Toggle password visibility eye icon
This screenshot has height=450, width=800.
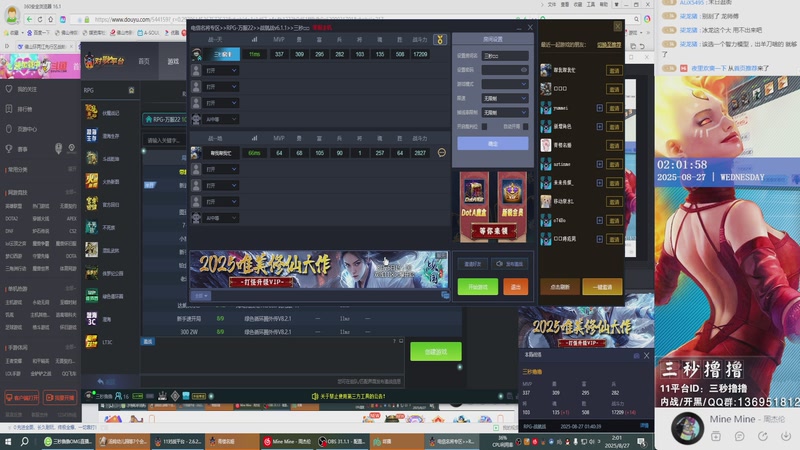(x=523, y=70)
